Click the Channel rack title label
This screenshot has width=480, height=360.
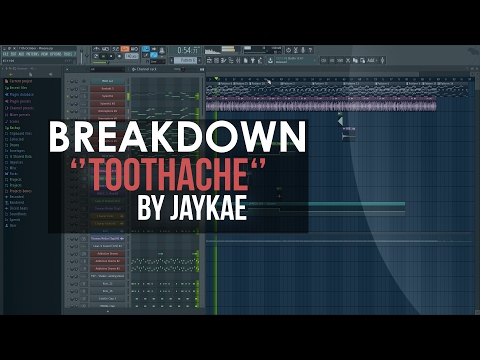pyautogui.click(x=147, y=69)
